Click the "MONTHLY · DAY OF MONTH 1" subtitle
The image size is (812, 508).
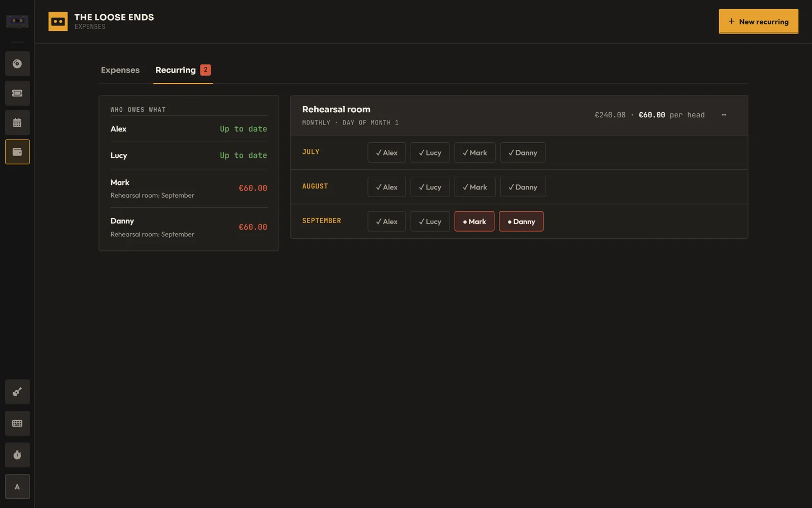(350, 123)
